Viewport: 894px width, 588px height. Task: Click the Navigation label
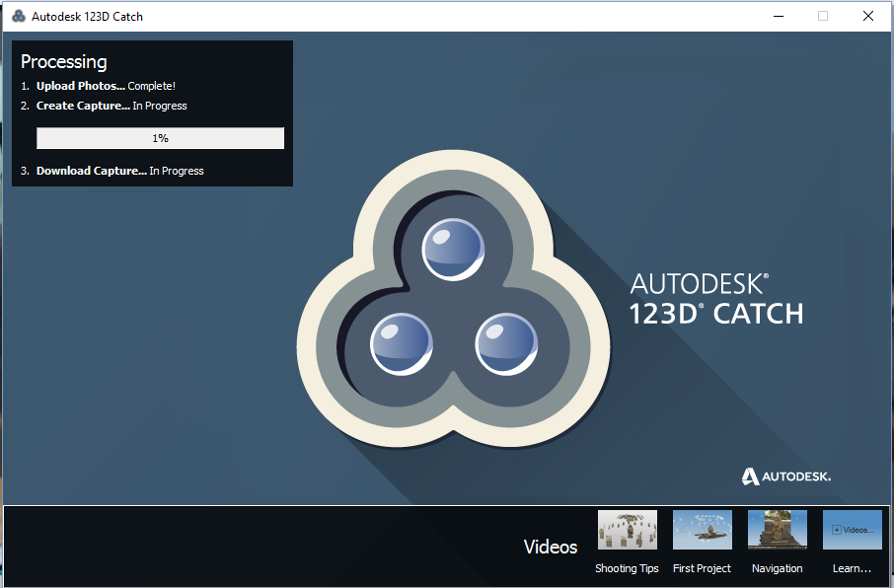[778, 568]
